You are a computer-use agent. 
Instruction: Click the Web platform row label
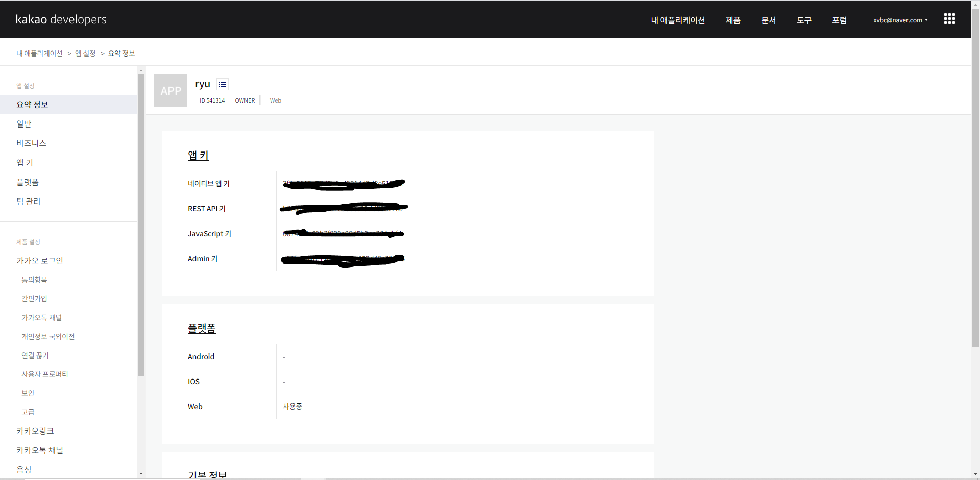[x=195, y=407]
